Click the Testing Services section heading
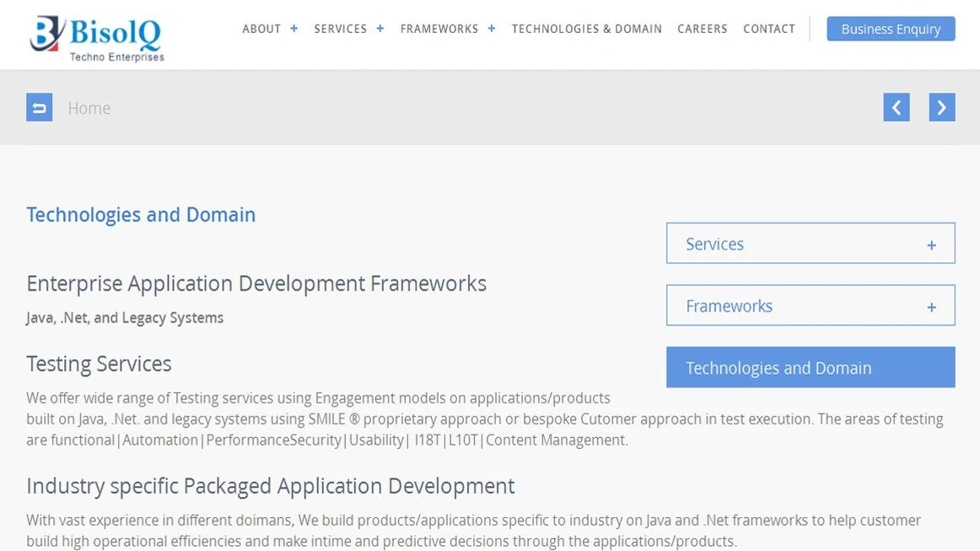The image size is (980, 551). pos(99,364)
